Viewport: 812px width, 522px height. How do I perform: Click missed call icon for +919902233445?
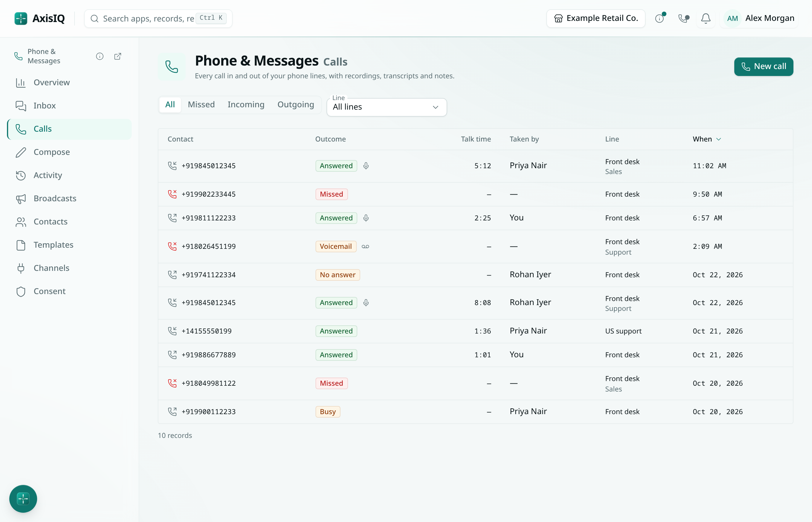pos(172,194)
